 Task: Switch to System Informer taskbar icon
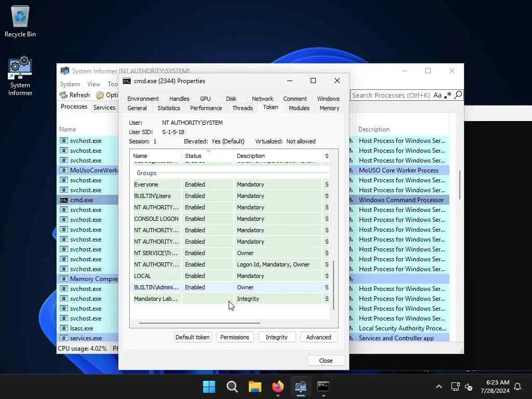coord(301,387)
